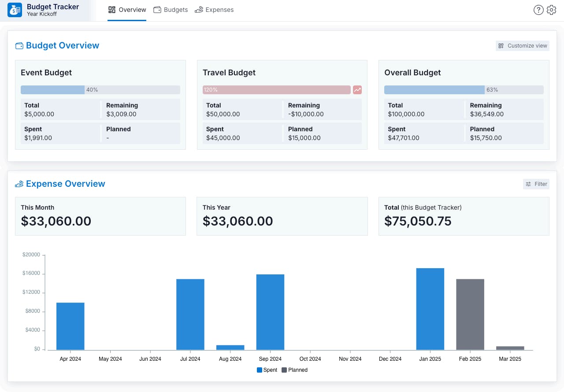Open the Customize view options
The image size is (564, 392).
pos(522,45)
